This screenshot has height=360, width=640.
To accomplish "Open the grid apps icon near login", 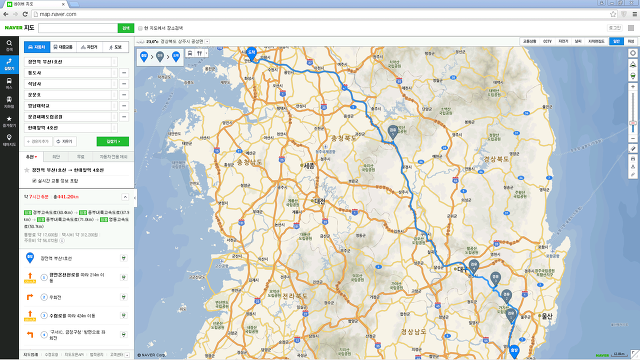I will pyautogui.click(x=631, y=28).
